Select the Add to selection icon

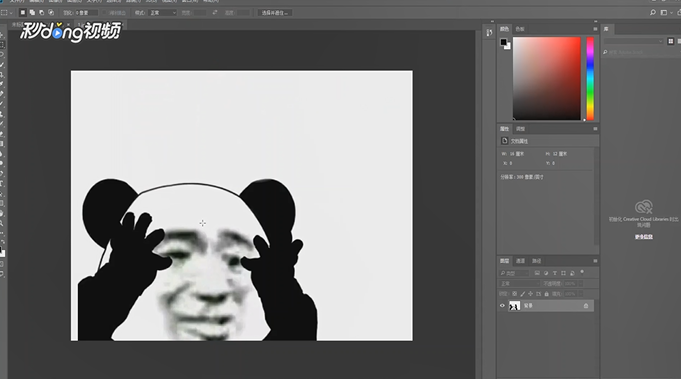coord(32,13)
